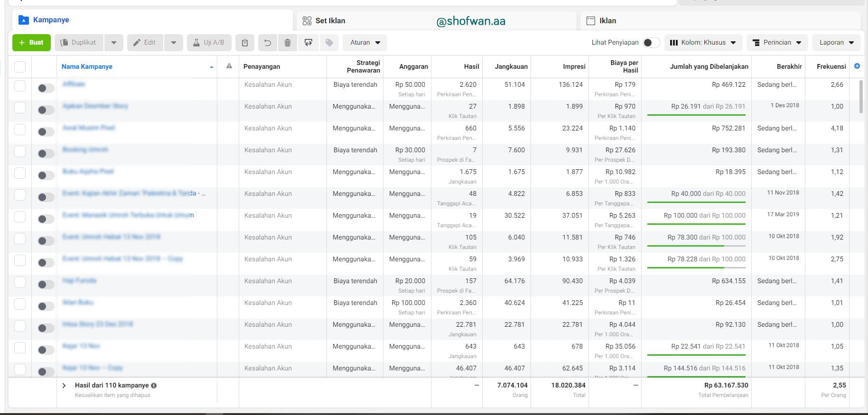Click the progress bar under Rp 78.300 dari Rp 100.000
Viewport: 868px width, 415px height.
[696, 246]
